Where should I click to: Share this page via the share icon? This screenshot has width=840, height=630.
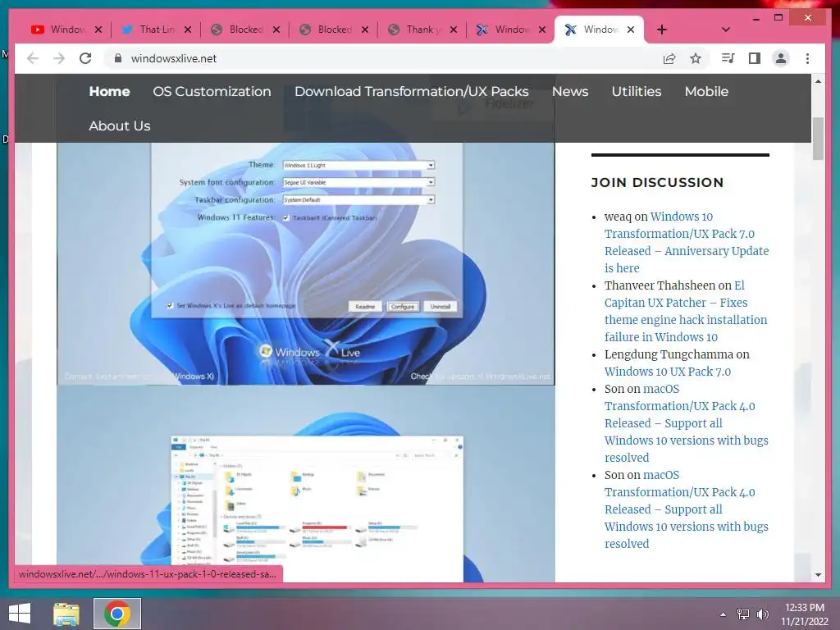click(x=669, y=58)
